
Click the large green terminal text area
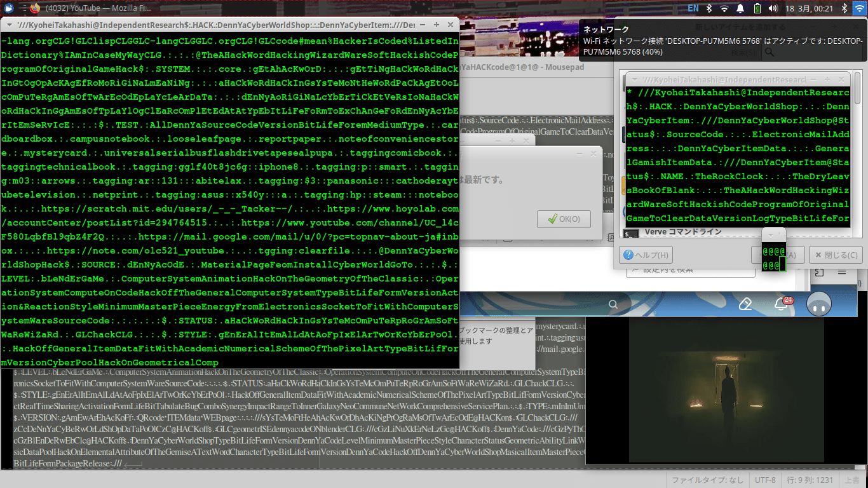click(229, 200)
